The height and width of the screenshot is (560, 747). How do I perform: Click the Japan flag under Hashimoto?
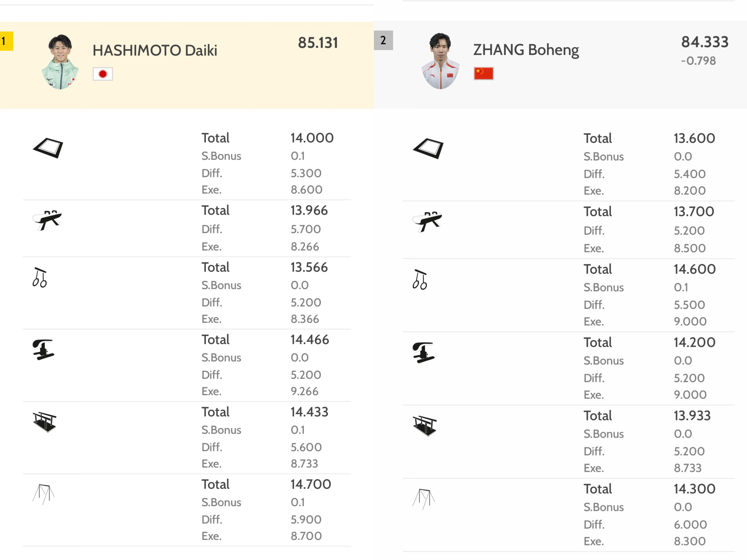point(103,74)
